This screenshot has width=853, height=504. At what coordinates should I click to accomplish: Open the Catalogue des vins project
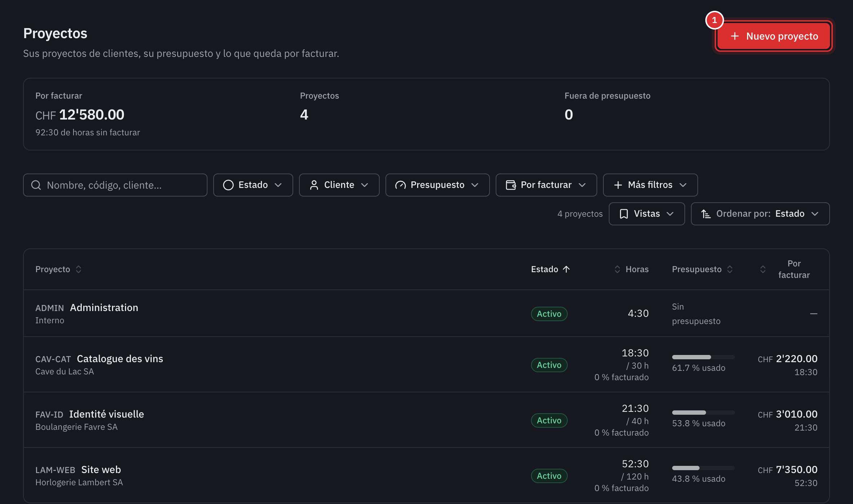point(426,365)
